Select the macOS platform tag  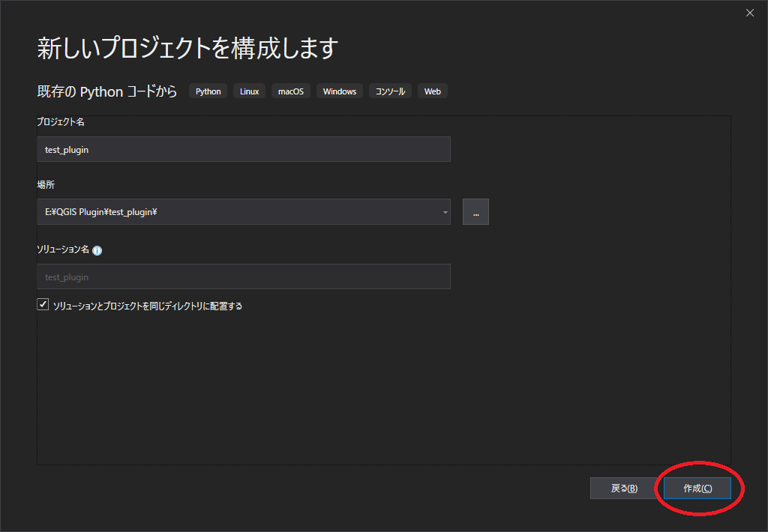(x=290, y=91)
